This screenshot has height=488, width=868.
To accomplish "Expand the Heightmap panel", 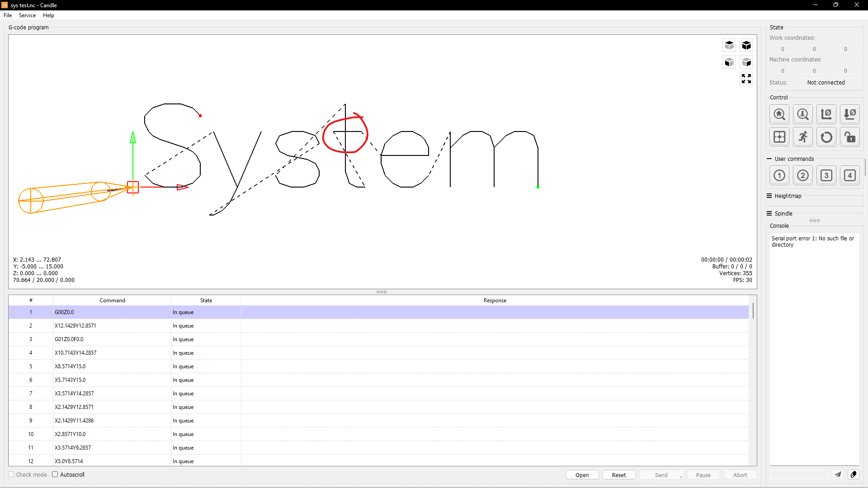I will click(769, 196).
